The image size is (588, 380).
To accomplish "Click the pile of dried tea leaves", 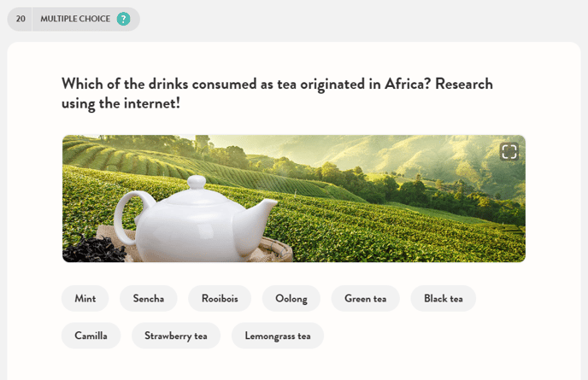I will (x=92, y=248).
